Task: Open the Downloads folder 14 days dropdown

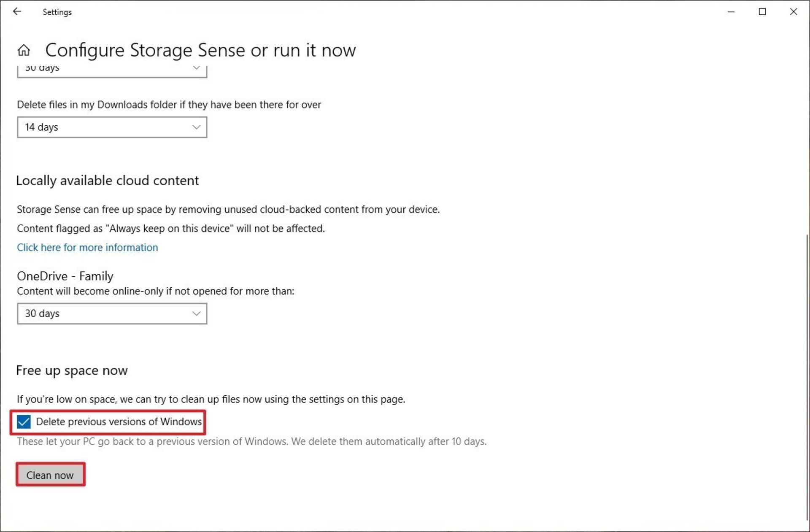Action: coord(112,127)
